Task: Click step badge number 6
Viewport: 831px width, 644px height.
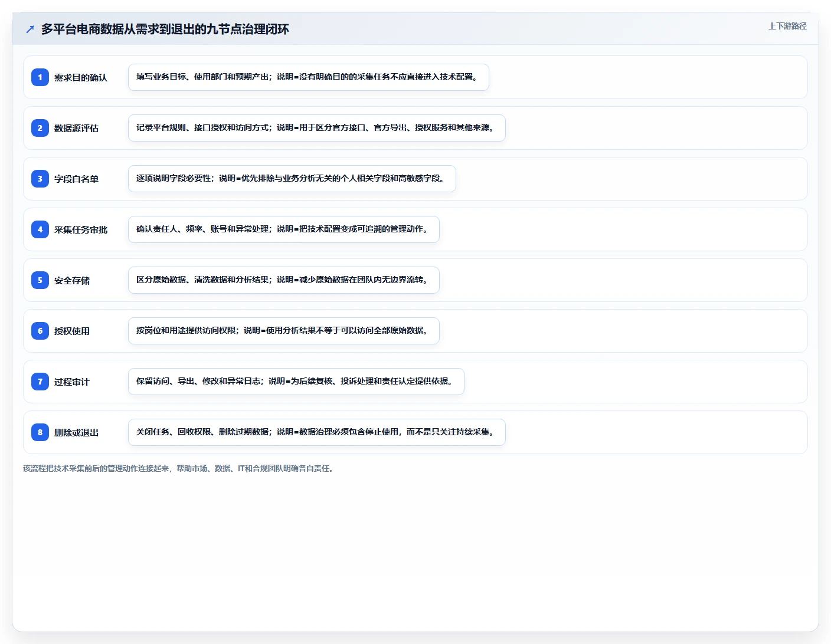Action: click(x=40, y=331)
